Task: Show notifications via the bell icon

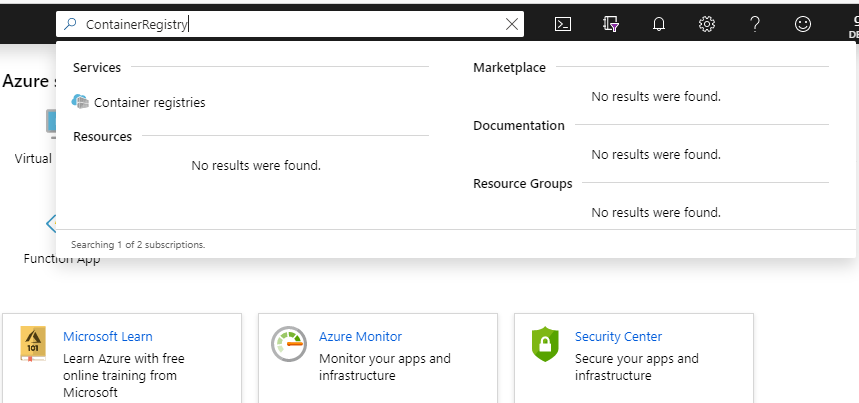Action: 658,25
